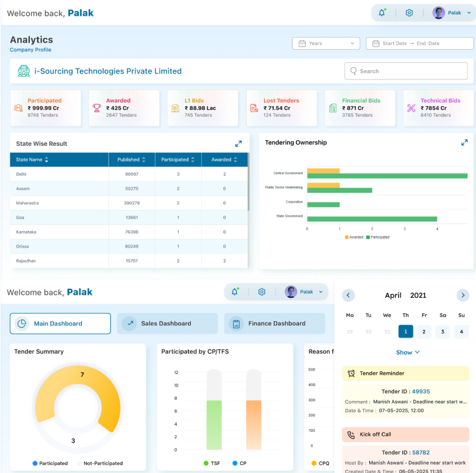Expand the Tendering Ownership chart

(x=465, y=142)
